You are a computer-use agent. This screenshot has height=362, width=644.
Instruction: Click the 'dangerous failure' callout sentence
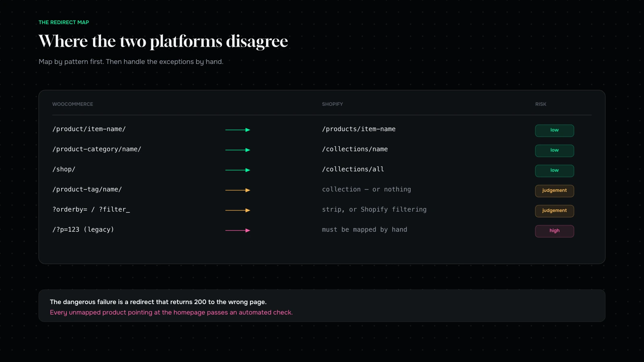(x=158, y=302)
